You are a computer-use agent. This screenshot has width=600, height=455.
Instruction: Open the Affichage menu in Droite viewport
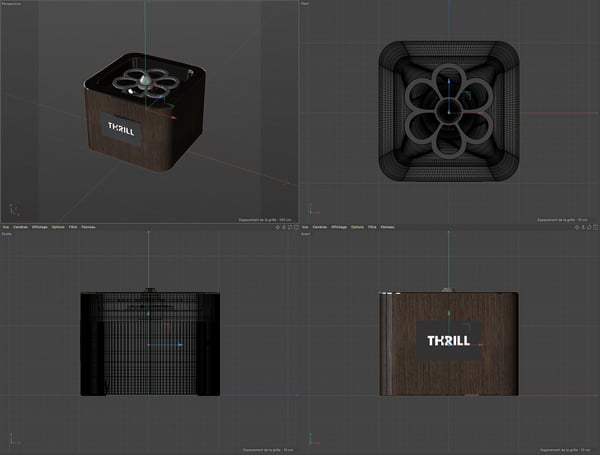[x=40, y=228]
